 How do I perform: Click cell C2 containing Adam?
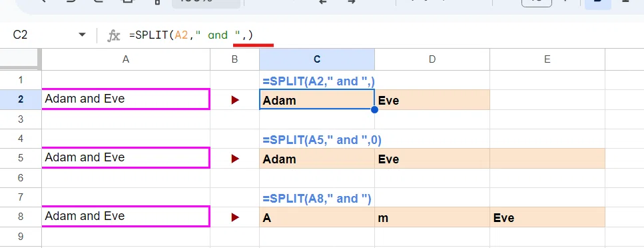(x=317, y=100)
